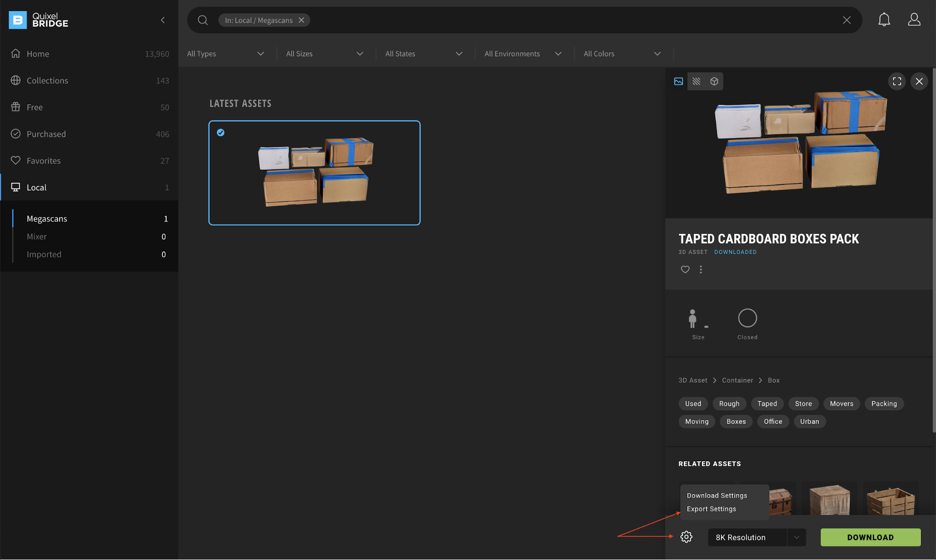The image size is (936, 560).
Task: Open the search magnifier icon
Action: (202, 20)
